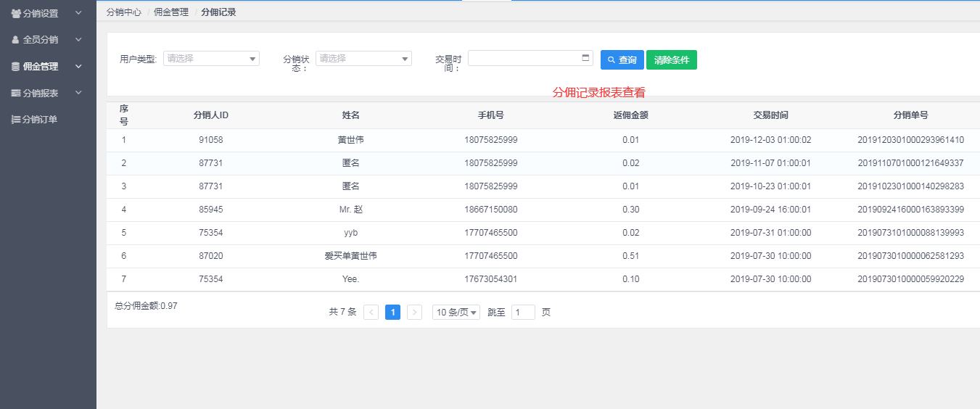The height and width of the screenshot is (409, 980).
Task: Click the 总分佣金额:0.97 summary text
Action: tap(146, 306)
